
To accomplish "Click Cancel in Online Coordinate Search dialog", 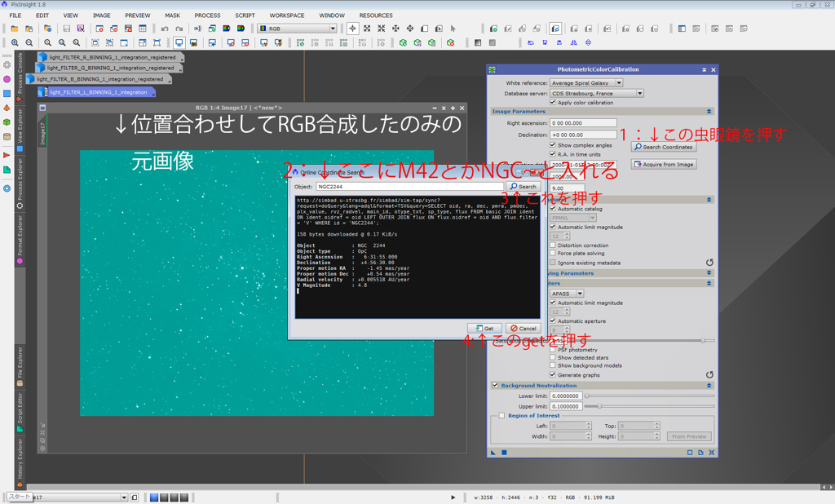I will [523, 328].
